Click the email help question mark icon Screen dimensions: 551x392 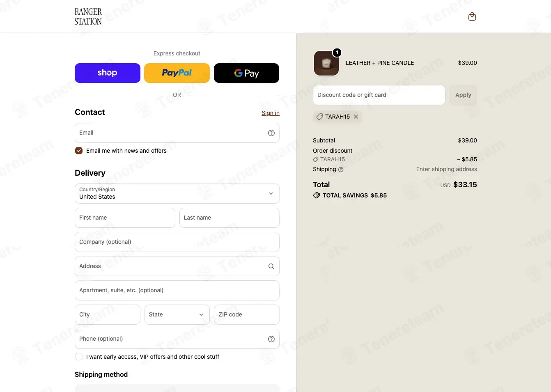[x=271, y=133]
